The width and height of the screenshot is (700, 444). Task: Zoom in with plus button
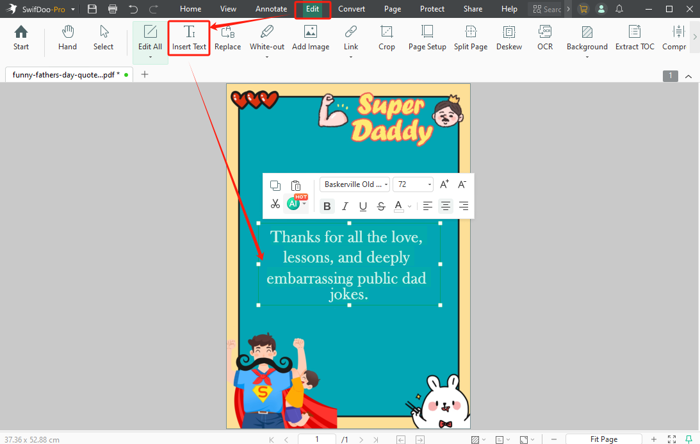(x=654, y=439)
